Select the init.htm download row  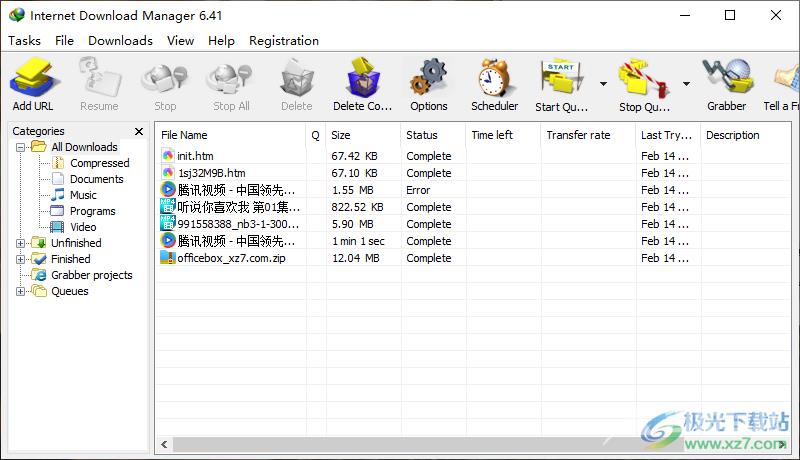[472, 156]
